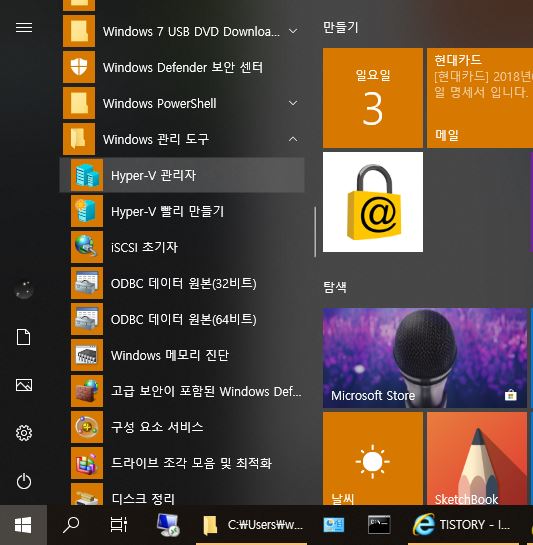Open taskbar search magnifier
533x545 pixels.
(x=71, y=525)
